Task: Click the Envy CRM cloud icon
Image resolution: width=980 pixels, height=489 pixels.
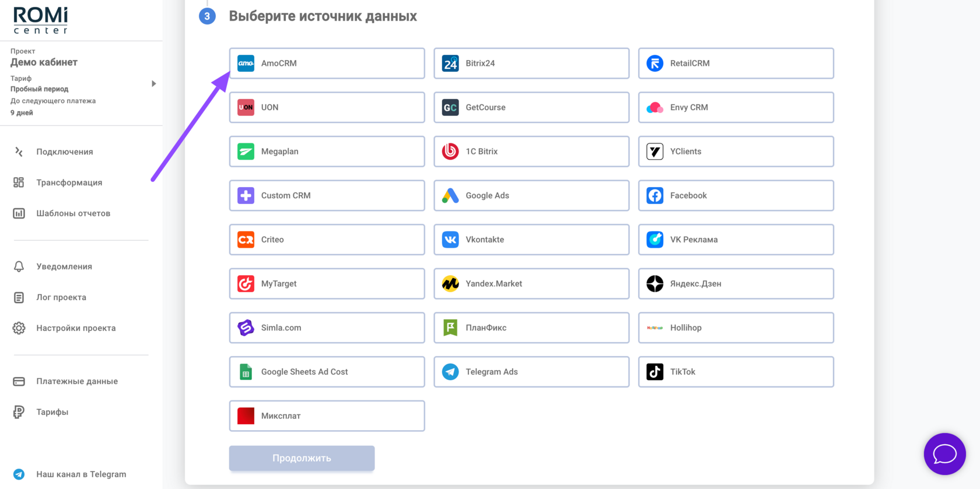Action: (654, 107)
